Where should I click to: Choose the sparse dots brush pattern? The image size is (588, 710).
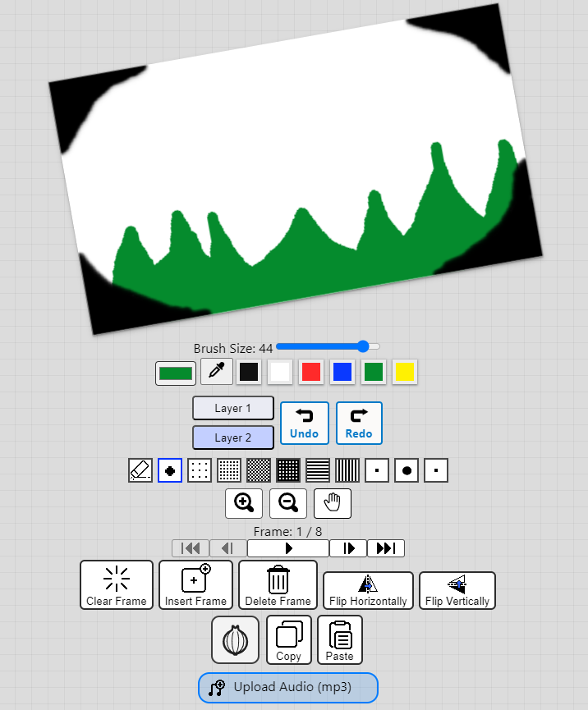pos(200,470)
